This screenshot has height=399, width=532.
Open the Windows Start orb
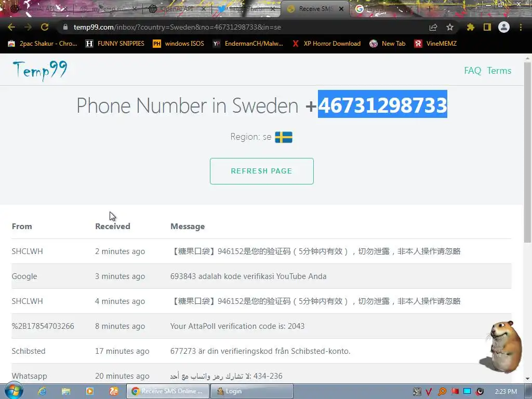coord(13,391)
